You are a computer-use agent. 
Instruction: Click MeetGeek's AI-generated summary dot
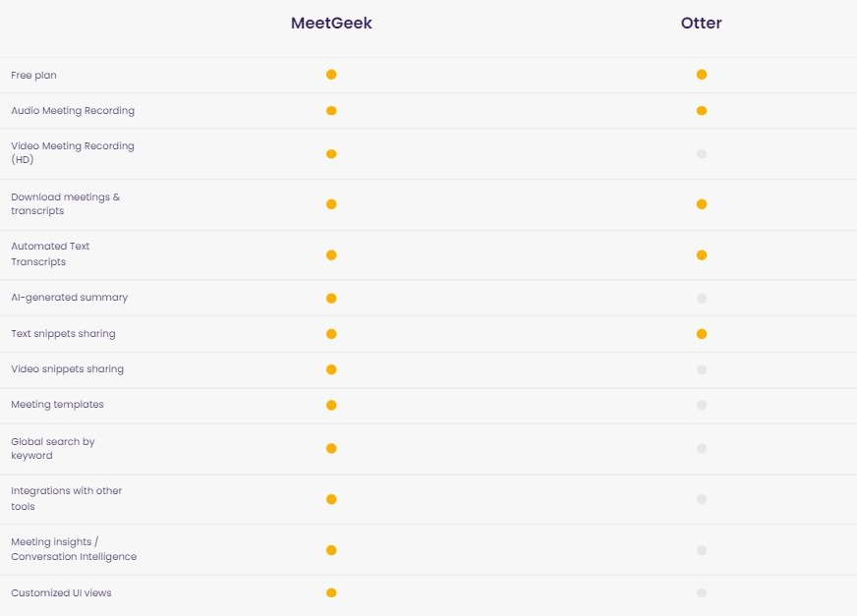tap(331, 298)
